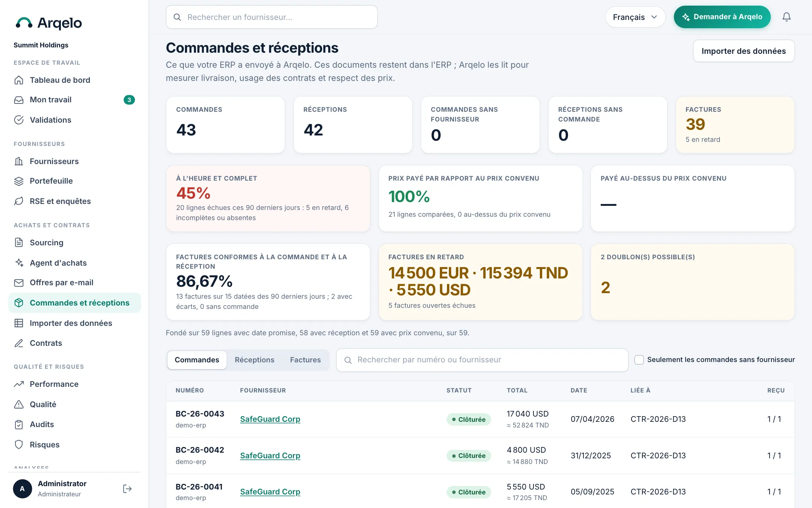Open SafeGuard Corp link for BC-26-0043
Image resolution: width=812 pixels, height=508 pixels.
coord(270,419)
